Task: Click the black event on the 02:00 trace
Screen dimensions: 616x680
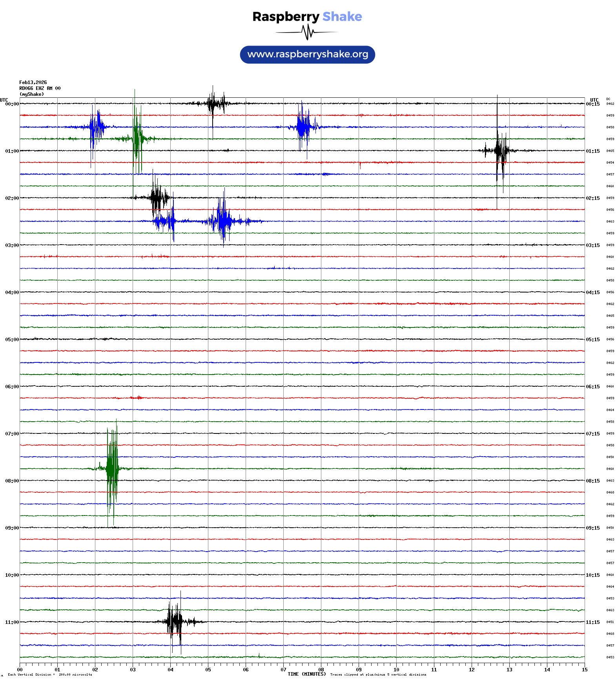Action: (157, 197)
